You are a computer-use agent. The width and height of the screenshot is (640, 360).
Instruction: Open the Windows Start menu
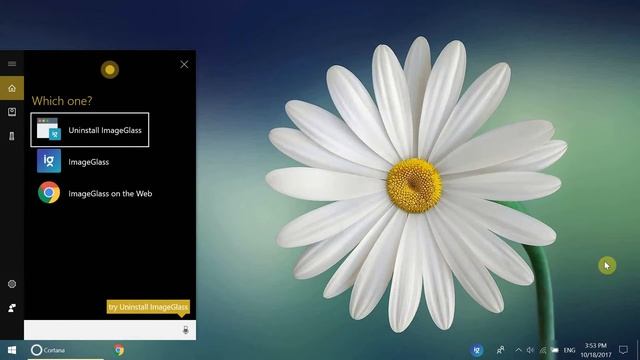[x=12, y=350]
